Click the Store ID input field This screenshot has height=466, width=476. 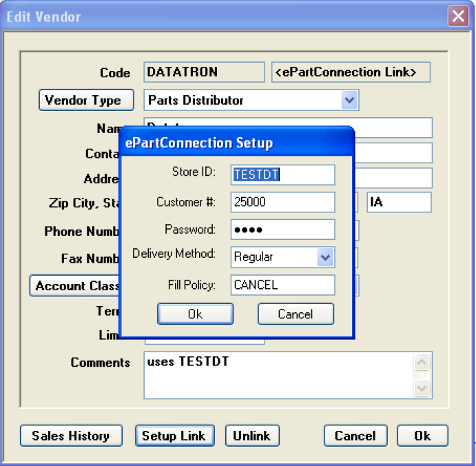click(282, 175)
